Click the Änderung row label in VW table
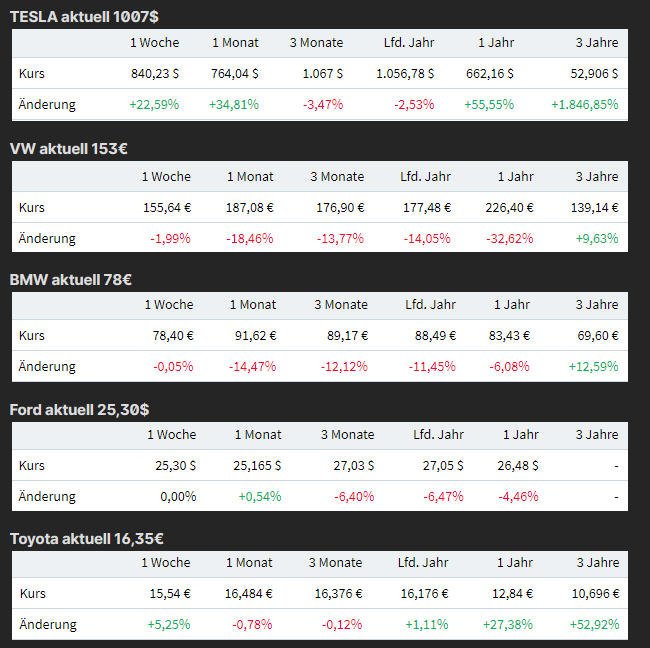The width and height of the screenshot is (650, 648). tap(47, 238)
